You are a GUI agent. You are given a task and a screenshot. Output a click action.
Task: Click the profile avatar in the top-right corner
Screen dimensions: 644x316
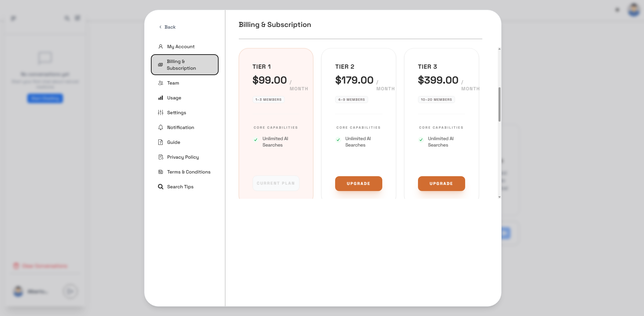point(634,10)
